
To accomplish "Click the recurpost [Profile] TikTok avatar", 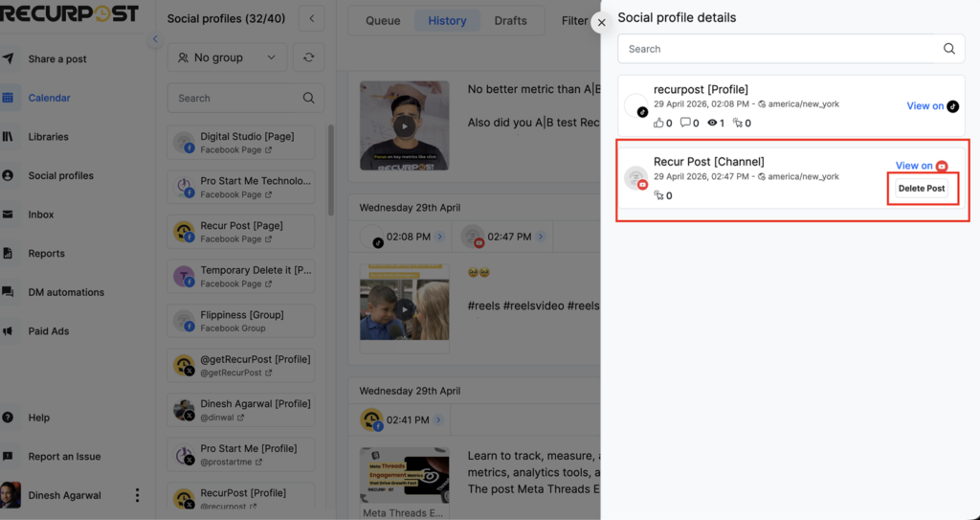I will pyautogui.click(x=636, y=105).
